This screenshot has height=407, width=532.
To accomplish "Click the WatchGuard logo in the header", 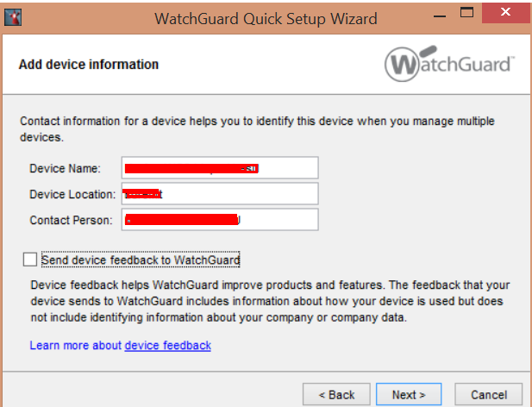I will (449, 64).
